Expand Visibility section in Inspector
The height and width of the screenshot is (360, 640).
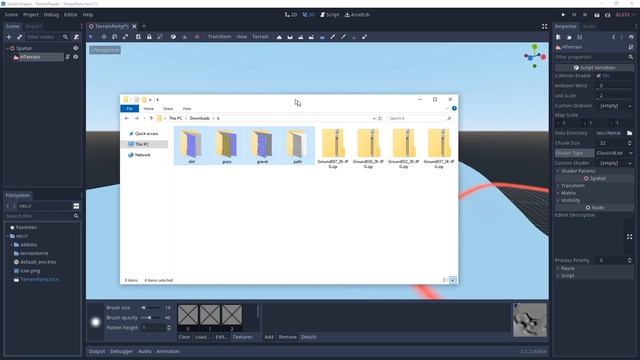coord(594,200)
